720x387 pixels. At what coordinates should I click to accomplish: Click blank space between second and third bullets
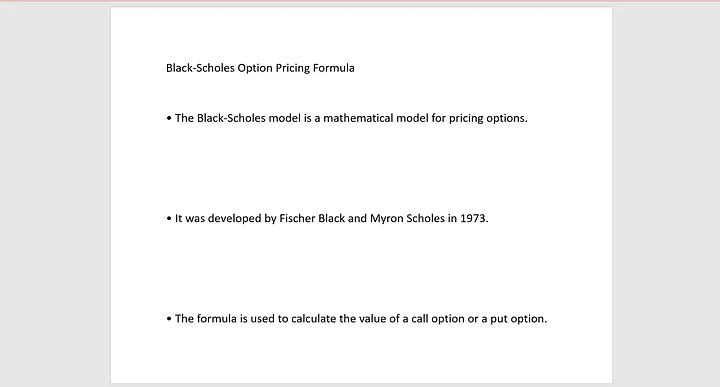[361, 268]
